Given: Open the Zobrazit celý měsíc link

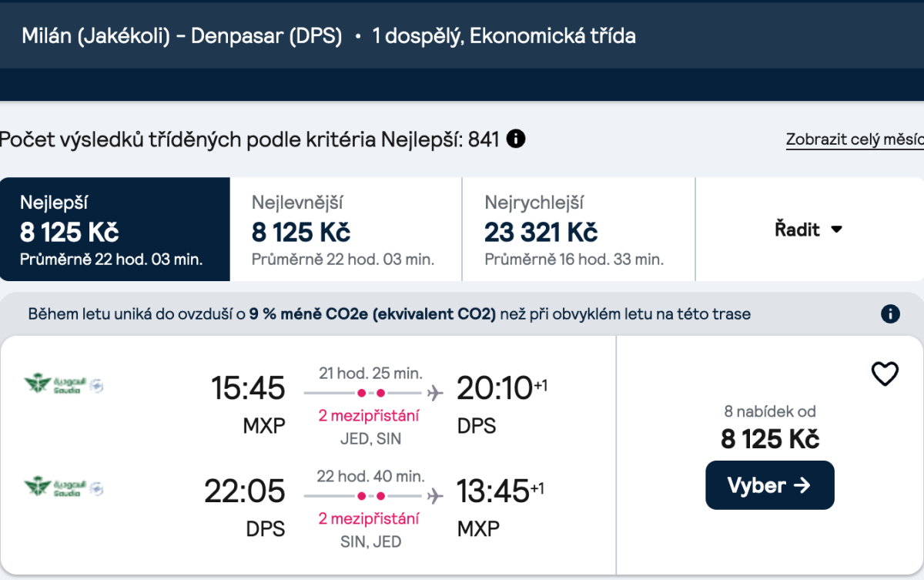Looking at the screenshot, I should [855, 140].
